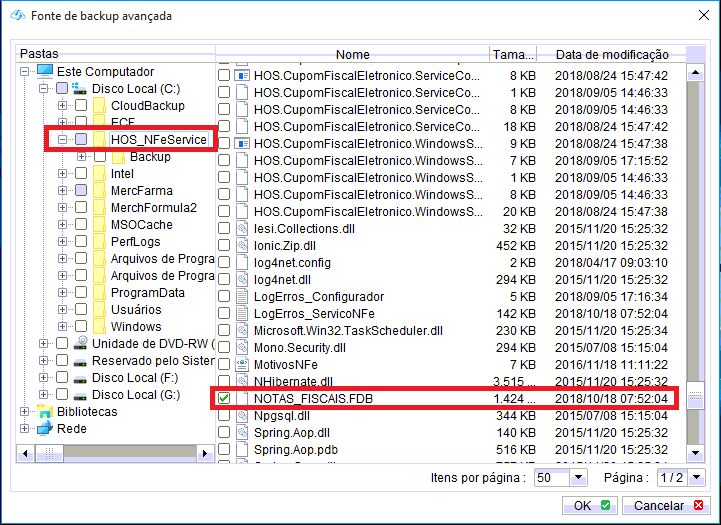Click the Disco Local (C:) drive icon
The image size is (721, 525).
tap(80, 89)
